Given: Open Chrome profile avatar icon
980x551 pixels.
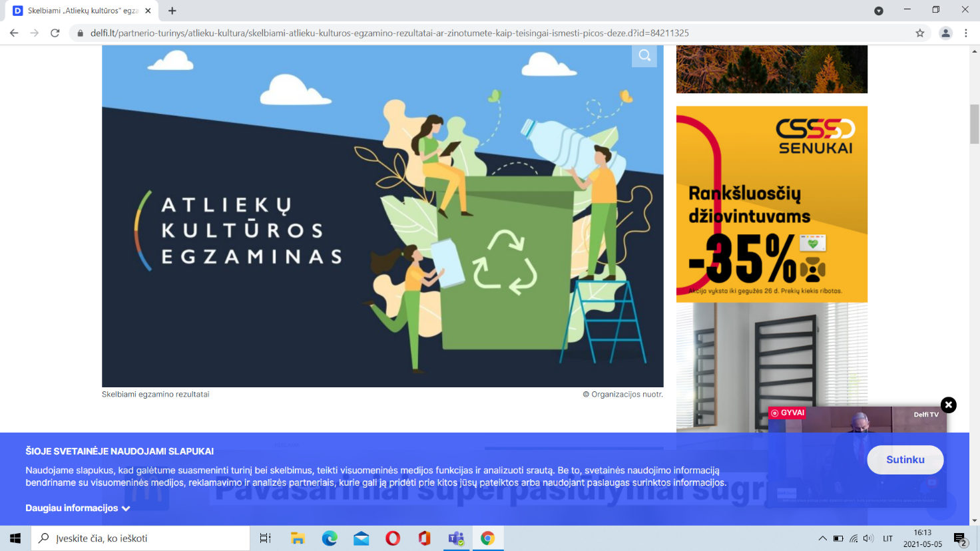Looking at the screenshot, I should [x=945, y=33].
